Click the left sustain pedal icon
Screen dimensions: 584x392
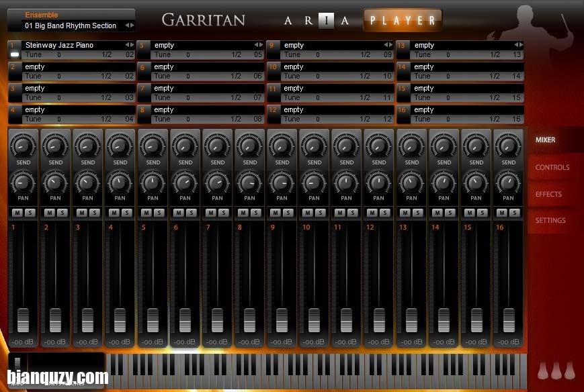[x=544, y=370]
